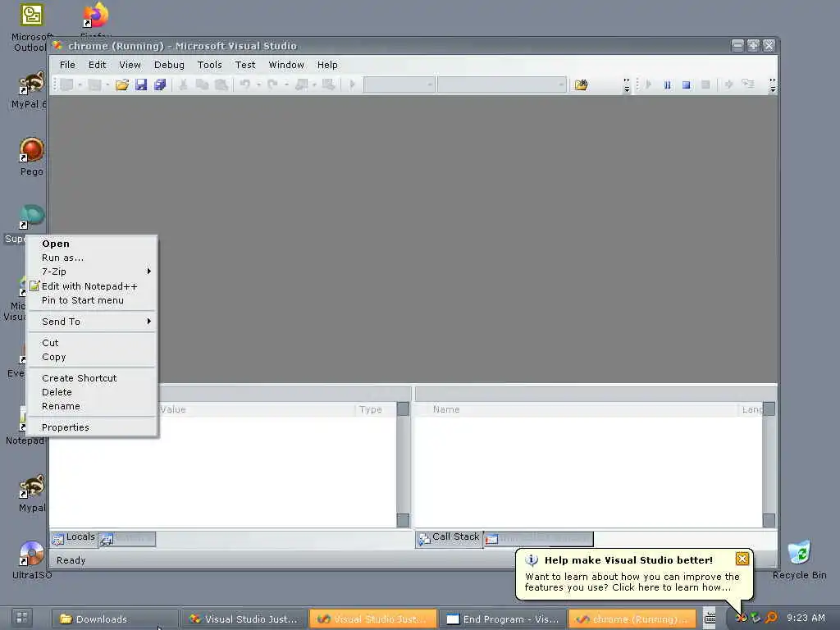
Task: Click the Restart debugging toolbar icon
Action: click(x=705, y=84)
